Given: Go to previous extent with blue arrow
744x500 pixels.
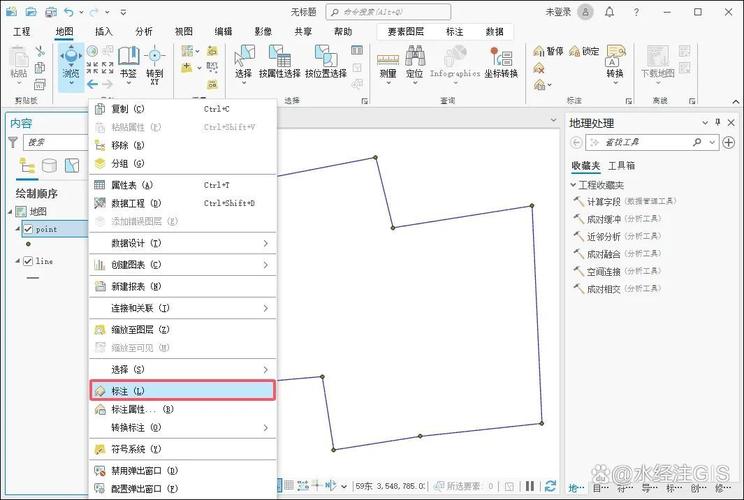Looking at the screenshot, I should 93,84.
